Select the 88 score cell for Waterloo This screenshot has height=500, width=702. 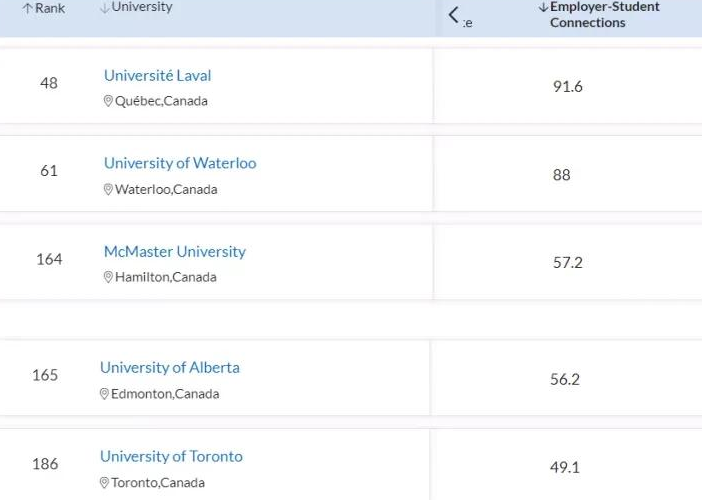561,175
